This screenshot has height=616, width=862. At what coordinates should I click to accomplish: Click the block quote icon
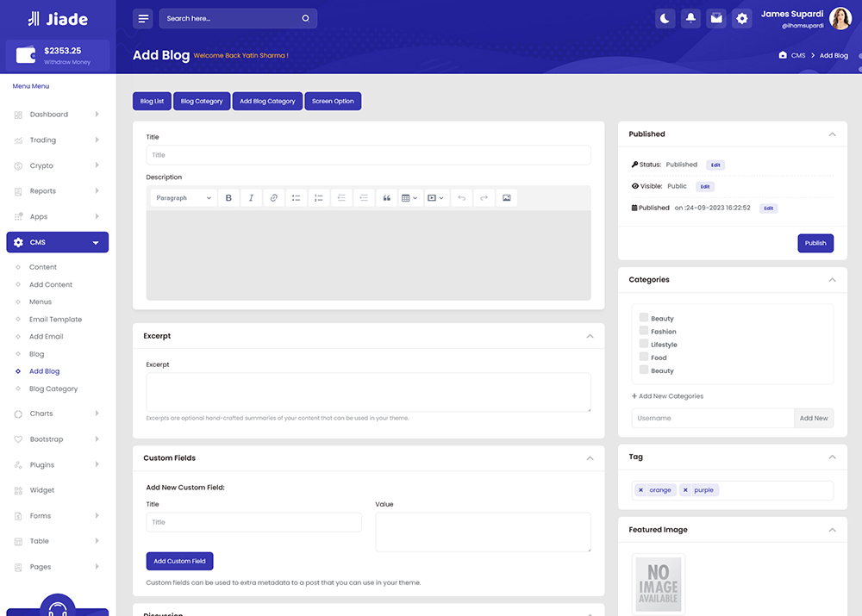click(386, 198)
